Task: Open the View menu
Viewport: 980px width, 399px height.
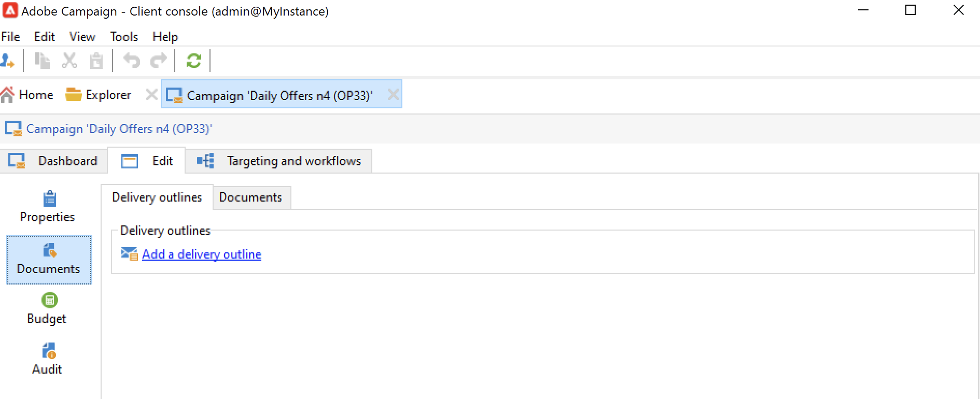Action: point(82,37)
